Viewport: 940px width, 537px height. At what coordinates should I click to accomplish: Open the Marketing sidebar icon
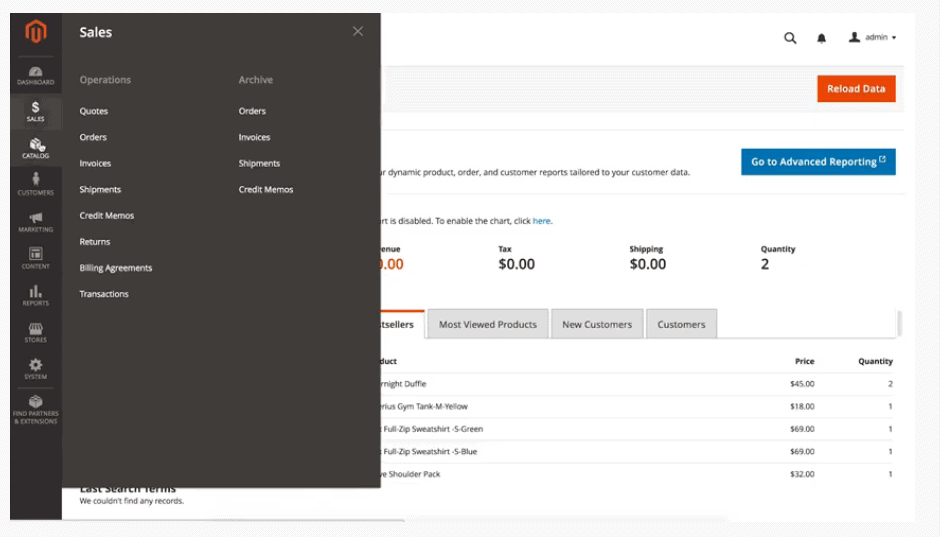tap(35, 222)
